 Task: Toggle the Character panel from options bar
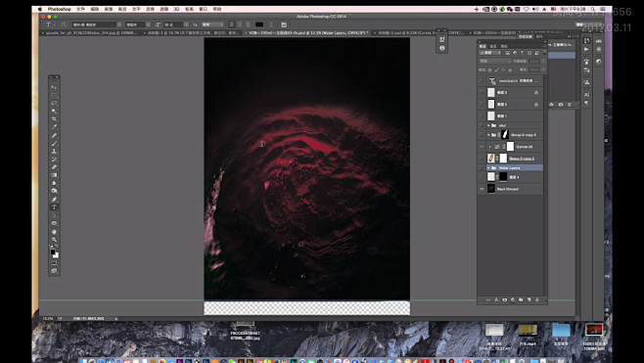(x=284, y=24)
